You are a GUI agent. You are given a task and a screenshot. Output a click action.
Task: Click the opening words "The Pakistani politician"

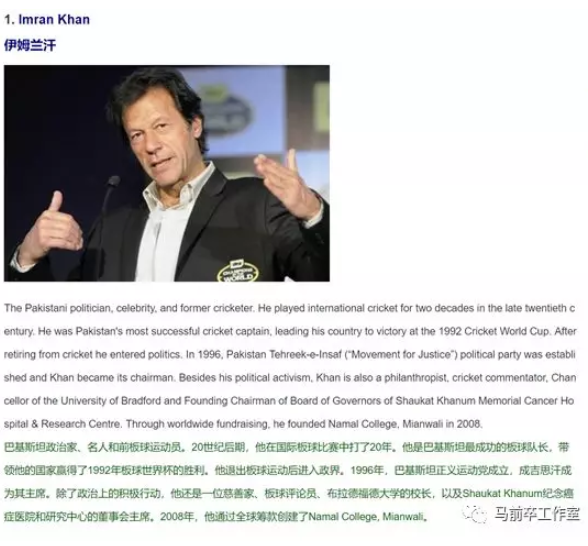[58, 308]
